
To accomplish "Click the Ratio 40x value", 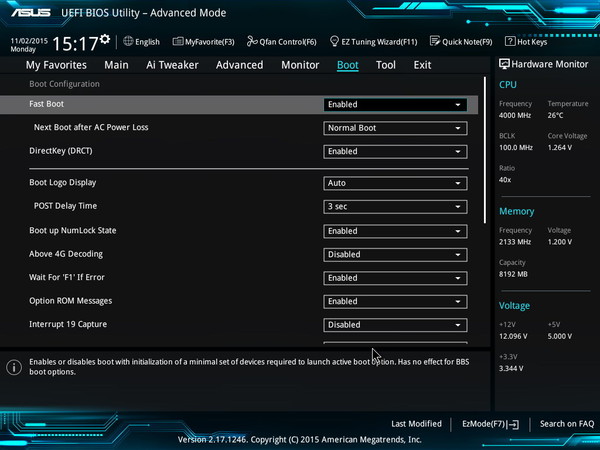I will click(505, 180).
